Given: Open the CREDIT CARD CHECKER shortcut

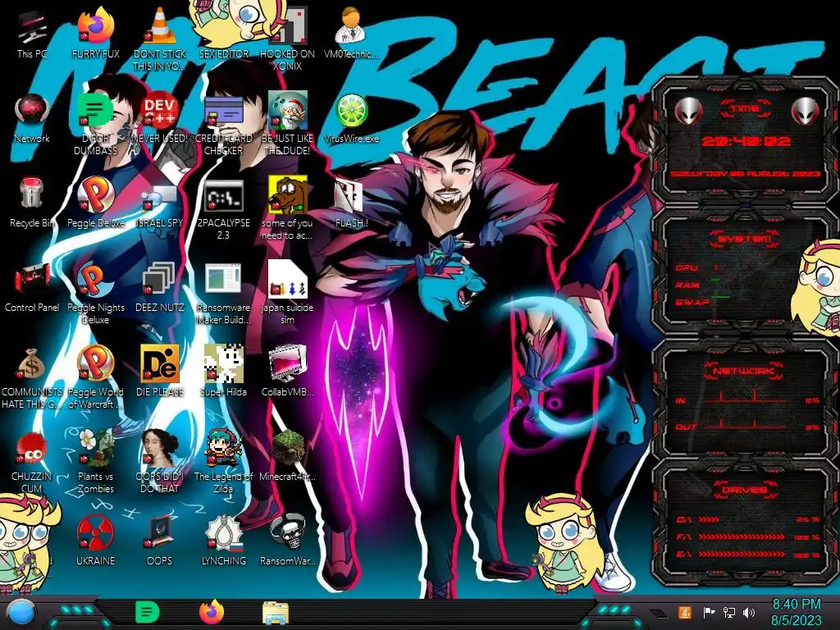Looking at the screenshot, I should (223, 123).
